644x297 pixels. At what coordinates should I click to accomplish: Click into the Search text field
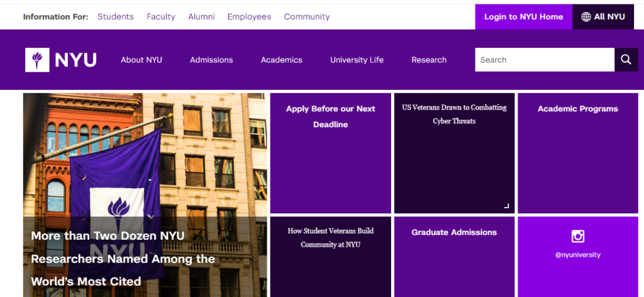click(x=544, y=60)
